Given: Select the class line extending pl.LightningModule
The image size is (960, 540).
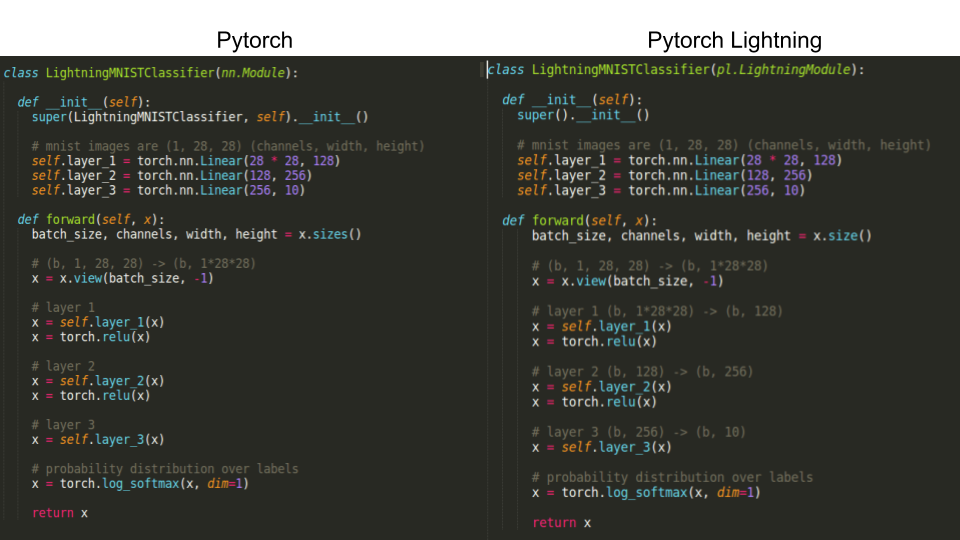Looking at the screenshot, I should 676,70.
